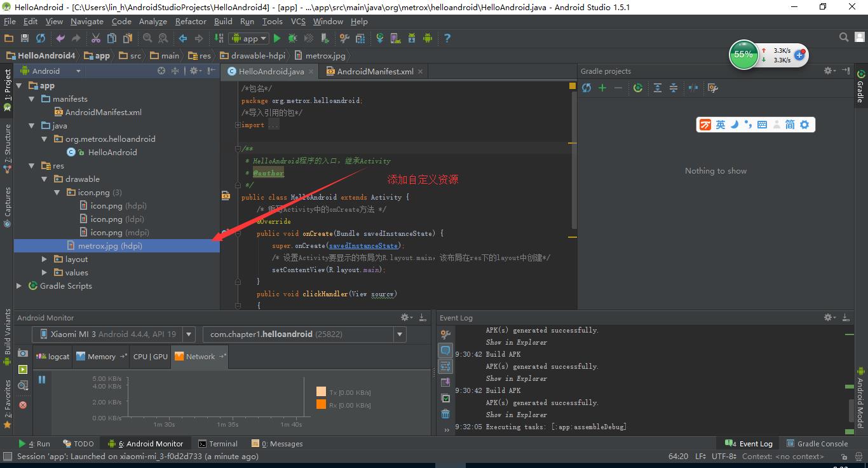This screenshot has height=468, width=868.
Task: Attach a Gradle project with plus icon
Action: pyautogui.click(x=602, y=88)
